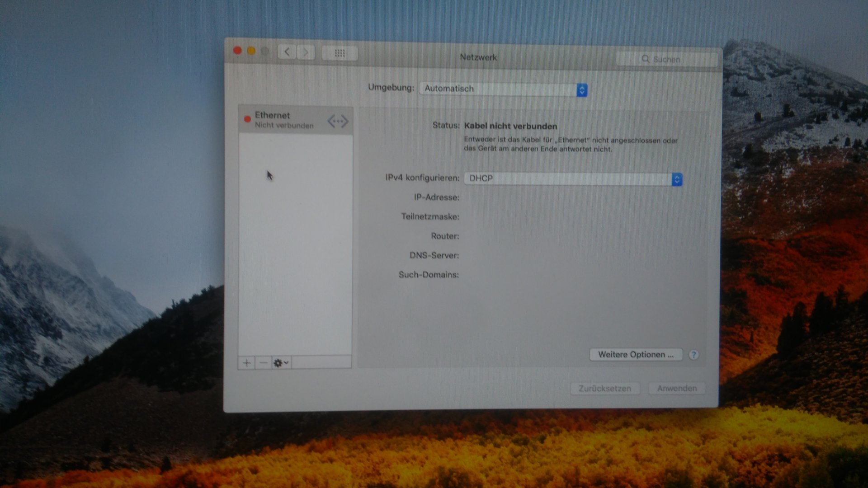
Task: Select Ethernet in the services list
Action: click(285, 120)
